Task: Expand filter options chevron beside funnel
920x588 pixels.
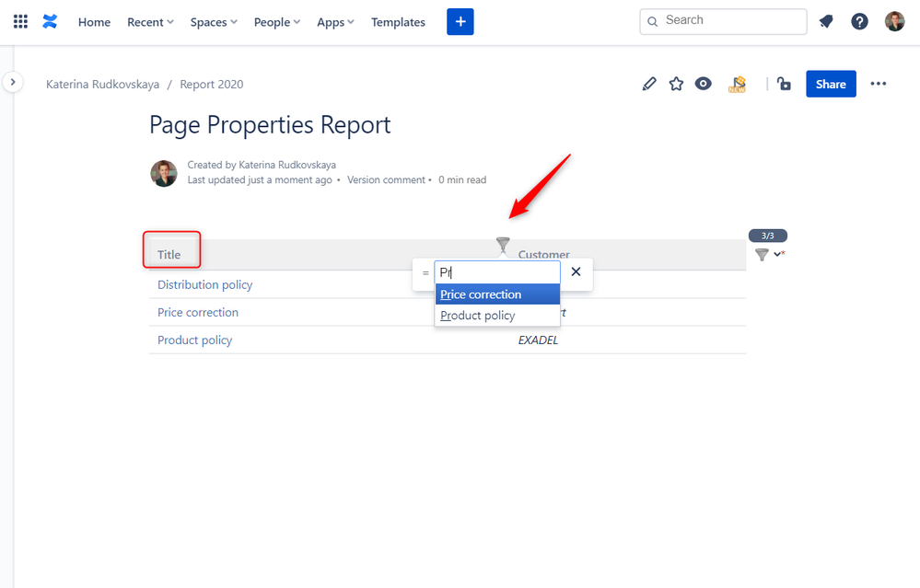Action: pyautogui.click(x=778, y=254)
